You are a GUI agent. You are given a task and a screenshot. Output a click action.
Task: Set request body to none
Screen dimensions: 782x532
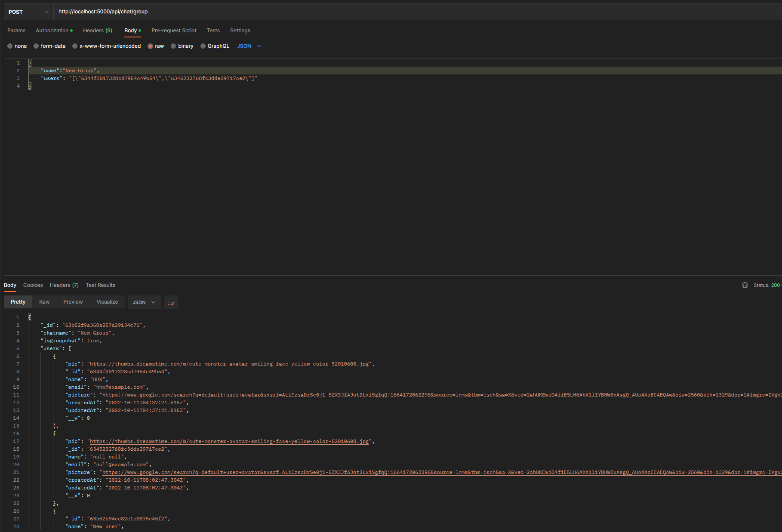click(x=17, y=46)
